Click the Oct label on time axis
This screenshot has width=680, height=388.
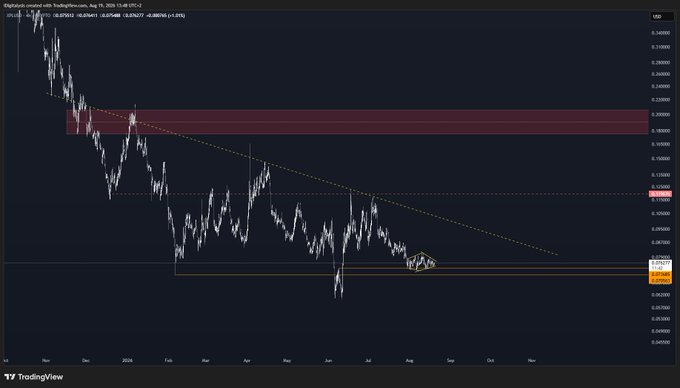pyautogui.click(x=490, y=360)
